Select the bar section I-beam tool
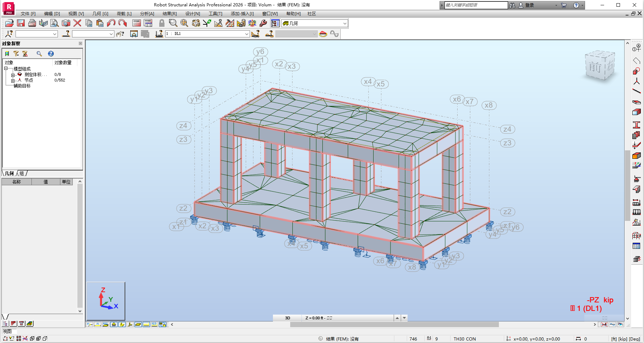644x343 pixels. point(637,125)
